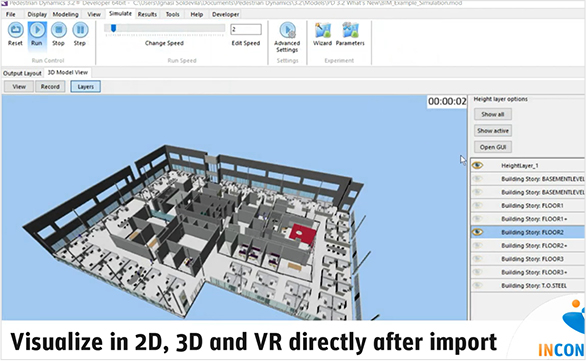This screenshot has height=361, width=586.
Task: Select the Building Story T.O.STEEL layer row
Action: (x=528, y=286)
